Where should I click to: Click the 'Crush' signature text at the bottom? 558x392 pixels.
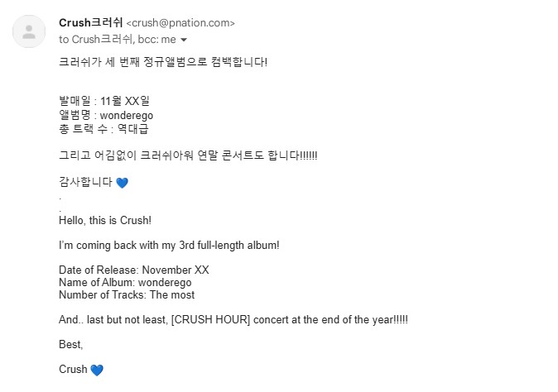click(73, 369)
